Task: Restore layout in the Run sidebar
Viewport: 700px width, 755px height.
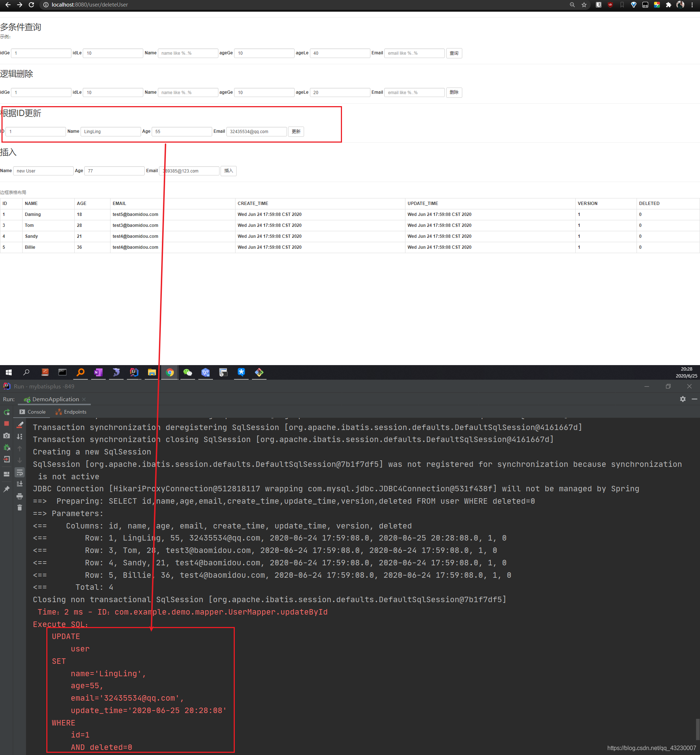Action: click(7, 474)
